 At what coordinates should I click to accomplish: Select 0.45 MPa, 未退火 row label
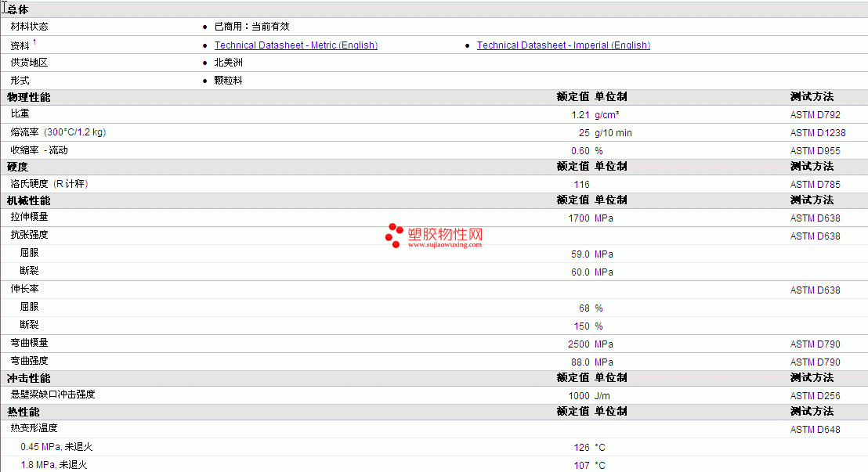point(56,447)
